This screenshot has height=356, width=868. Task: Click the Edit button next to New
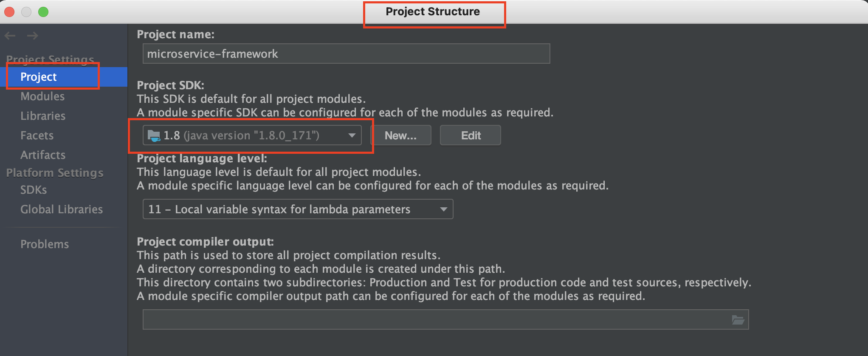click(470, 135)
